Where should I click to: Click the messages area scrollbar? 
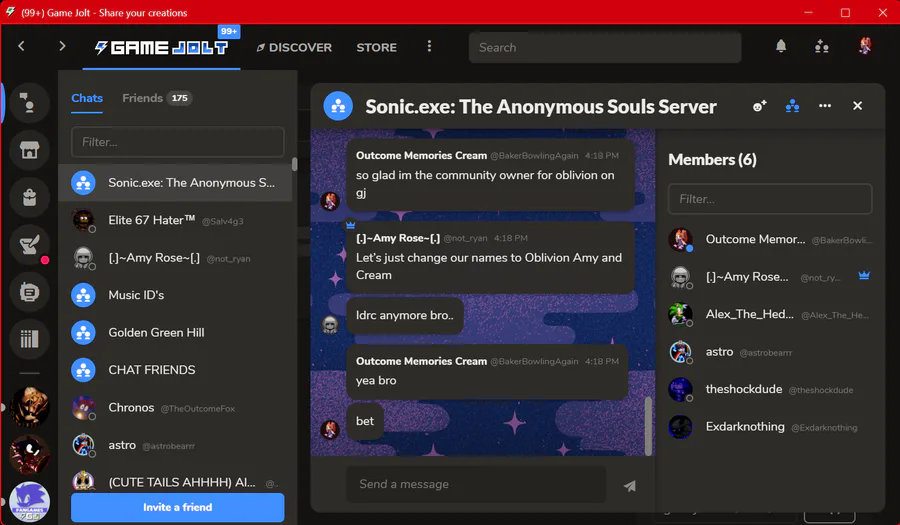coord(649,425)
